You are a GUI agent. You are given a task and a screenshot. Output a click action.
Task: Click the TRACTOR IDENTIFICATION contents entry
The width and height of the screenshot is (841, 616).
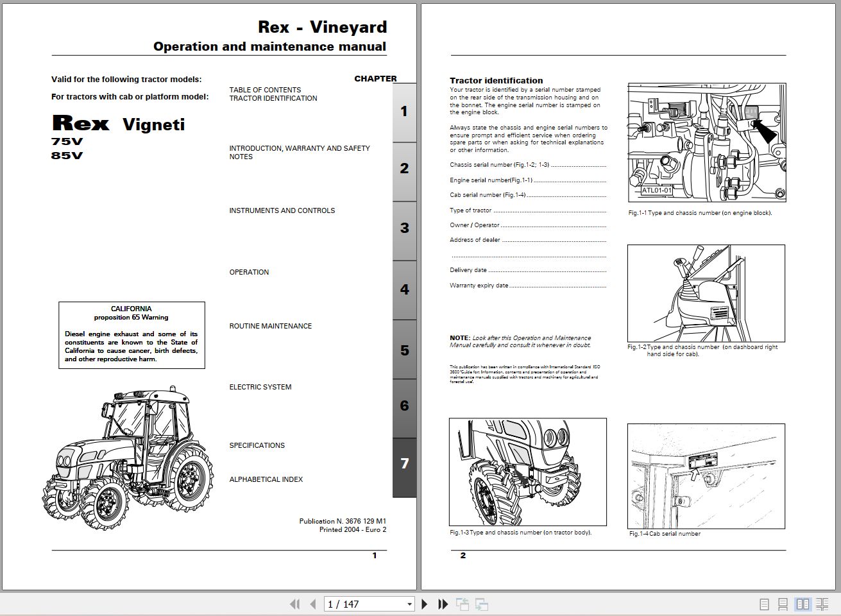coord(273,98)
